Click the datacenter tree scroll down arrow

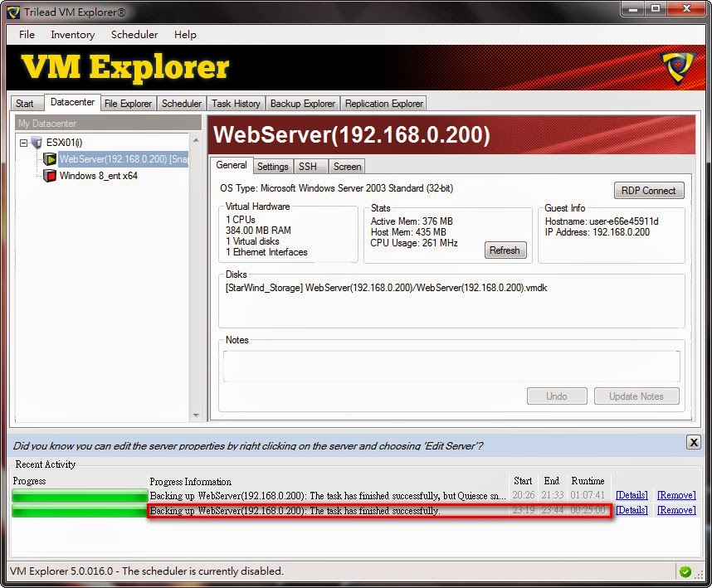[196, 415]
